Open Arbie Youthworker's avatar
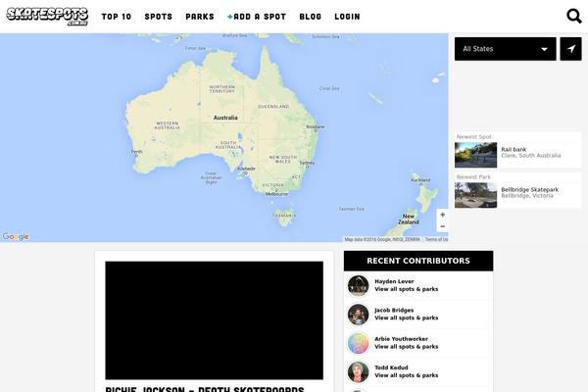This screenshot has width=588, height=392. point(358,343)
